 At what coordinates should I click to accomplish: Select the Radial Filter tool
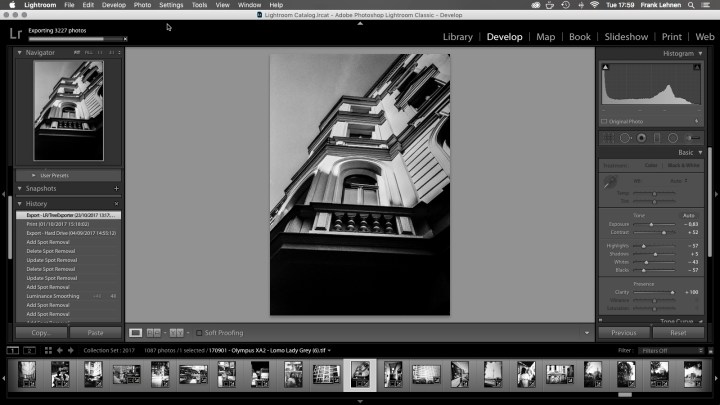pyautogui.click(x=673, y=137)
